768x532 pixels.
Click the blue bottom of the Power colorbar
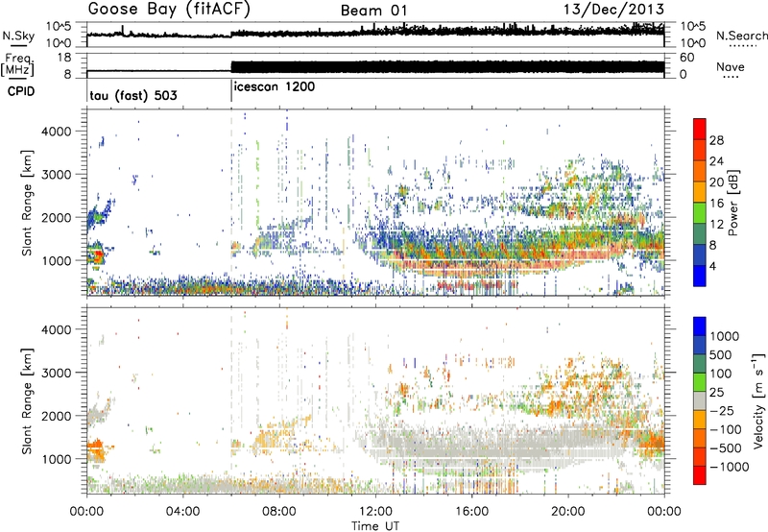coord(700,277)
